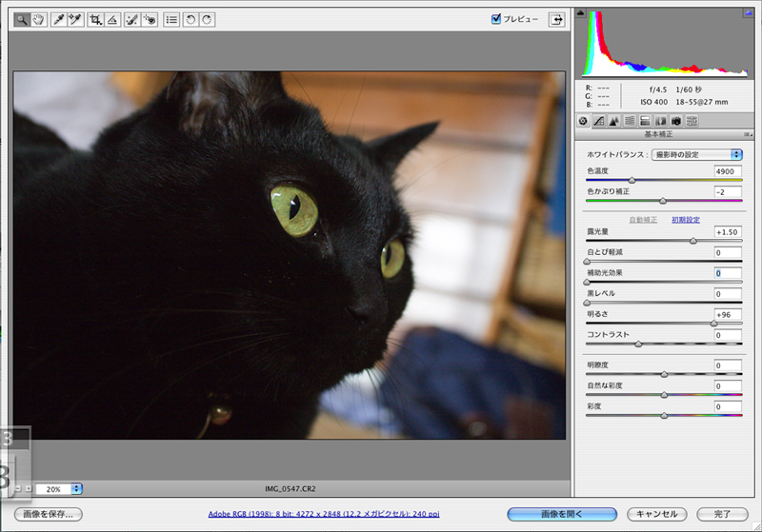
Task: Click the 色かぶり補正 value field -2
Action: click(728, 192)
